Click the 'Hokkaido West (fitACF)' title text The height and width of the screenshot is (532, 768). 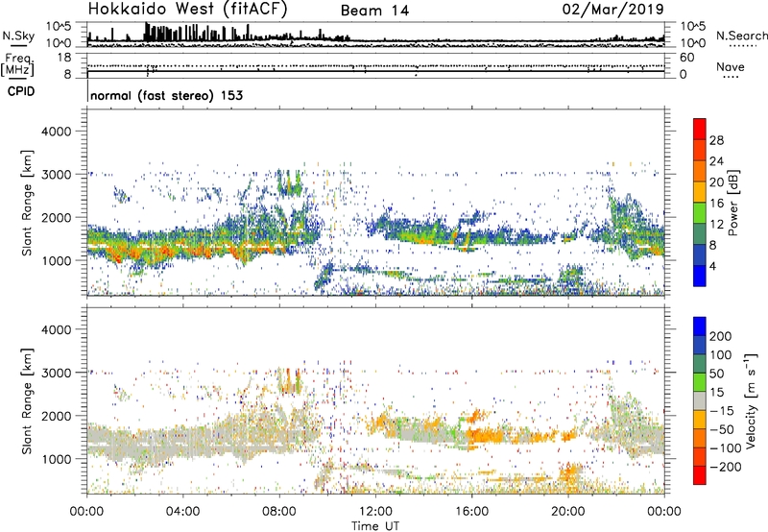tap(187, 10)
